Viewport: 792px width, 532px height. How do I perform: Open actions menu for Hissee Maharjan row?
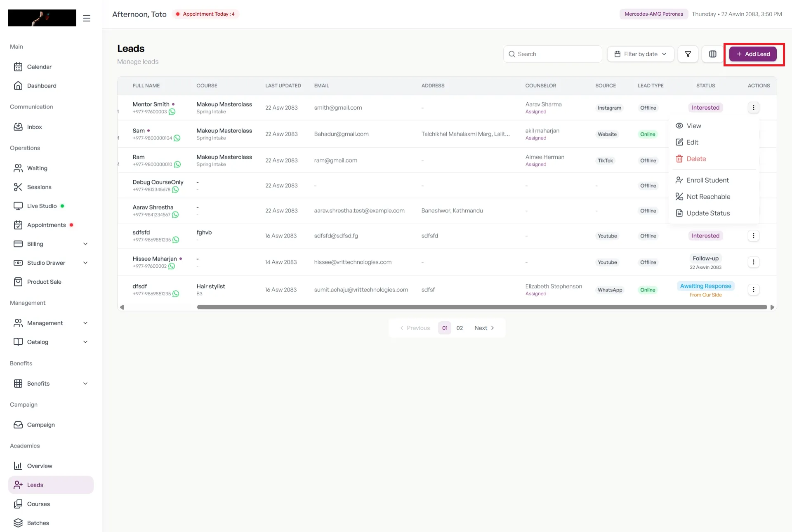(753, 262)
